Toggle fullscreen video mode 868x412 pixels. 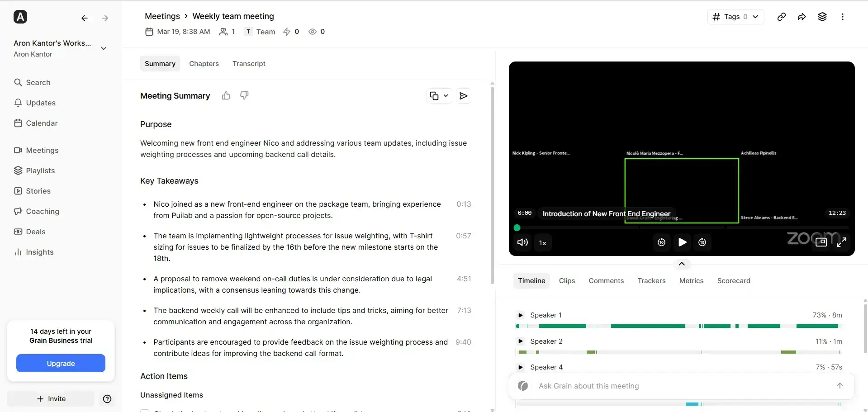tap(842, 242)
